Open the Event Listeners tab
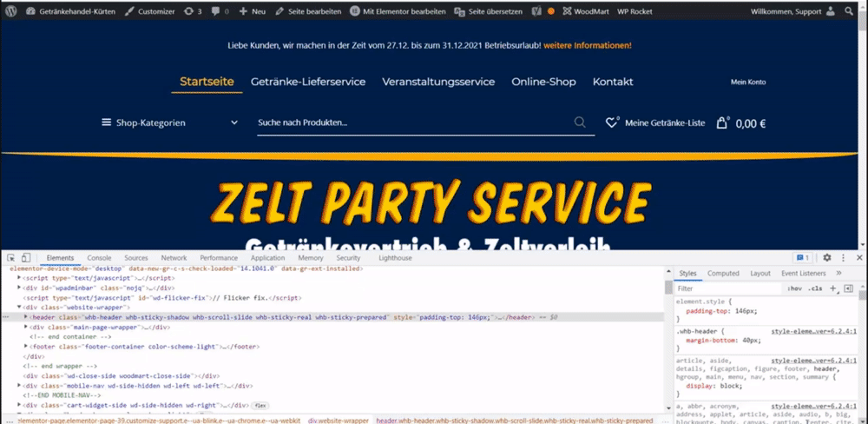This screenshot has width=868, height=424. pyautogui.click(x=803, y=273)
